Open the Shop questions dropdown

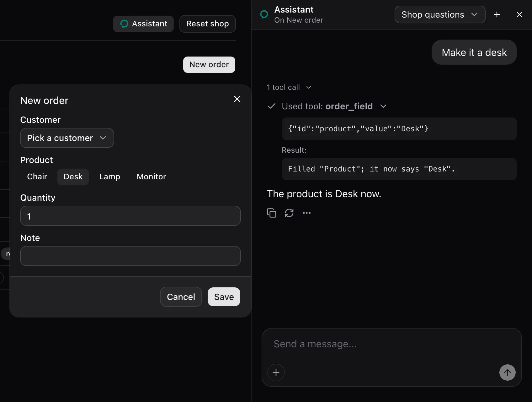click(x=440, y=14)
